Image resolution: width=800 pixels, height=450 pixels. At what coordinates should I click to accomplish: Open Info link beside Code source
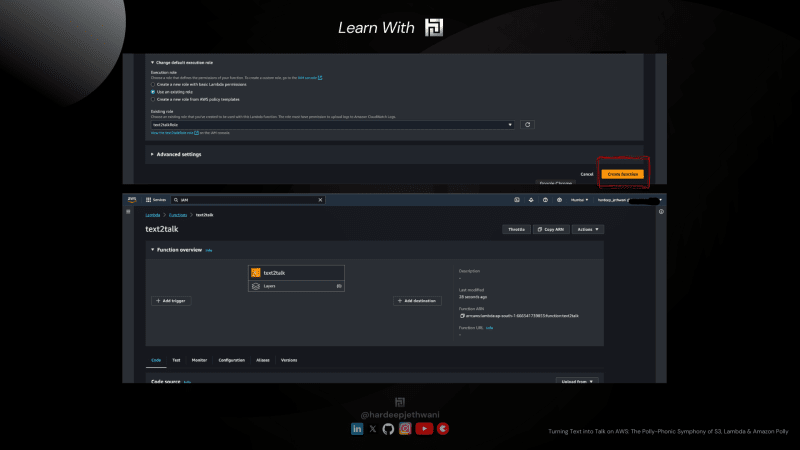[x=187, y=382]
